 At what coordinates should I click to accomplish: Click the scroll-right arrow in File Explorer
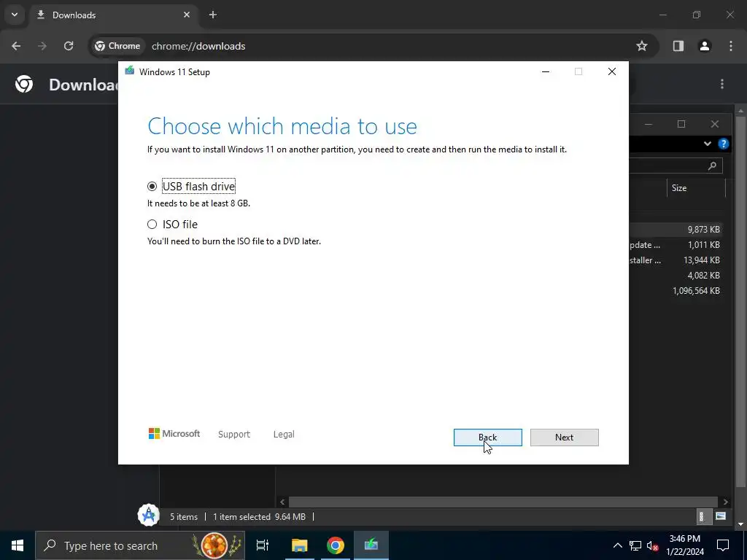click(726, 502)
